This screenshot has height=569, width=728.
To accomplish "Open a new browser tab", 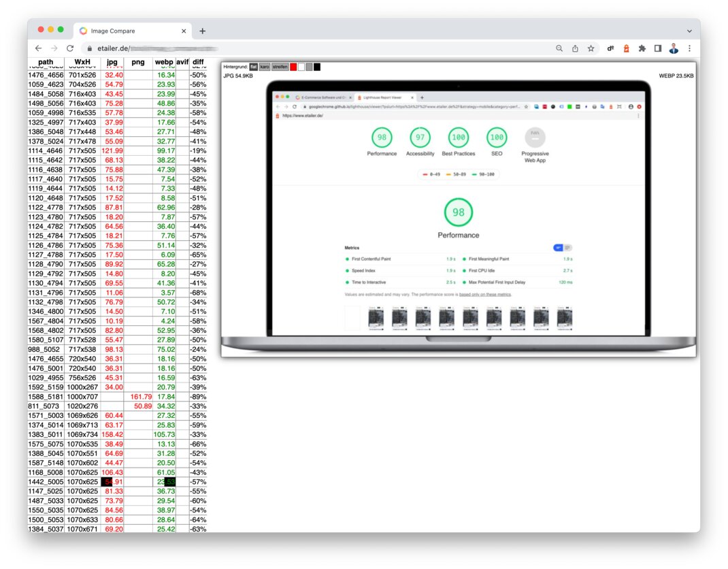I will 203,31.
